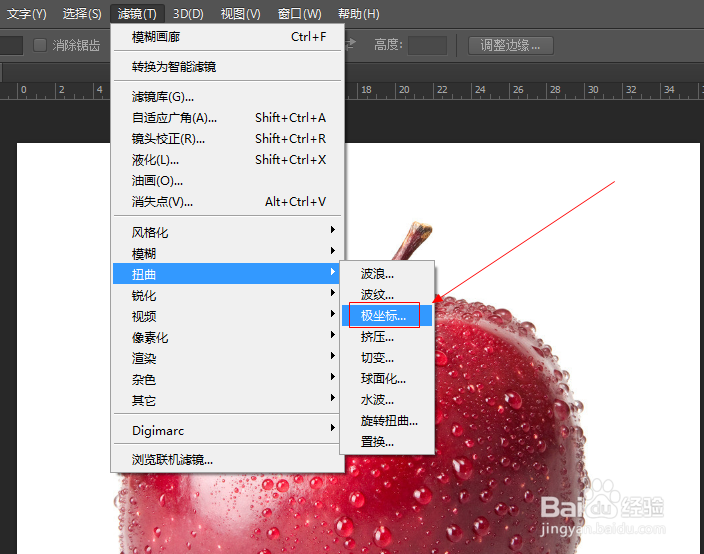Open the 视图(V) menu
The height and width of the screenshot is (554, 704).
coord(241,13)
